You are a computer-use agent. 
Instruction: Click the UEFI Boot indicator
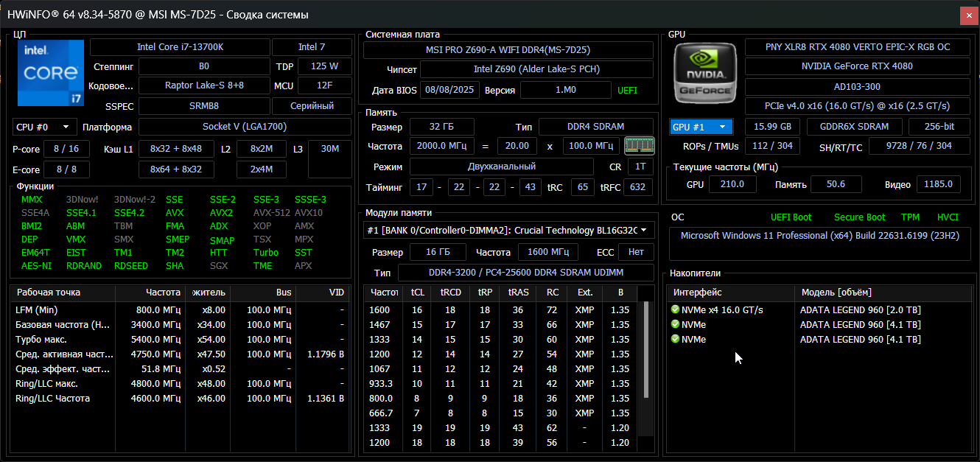[791, 217]
